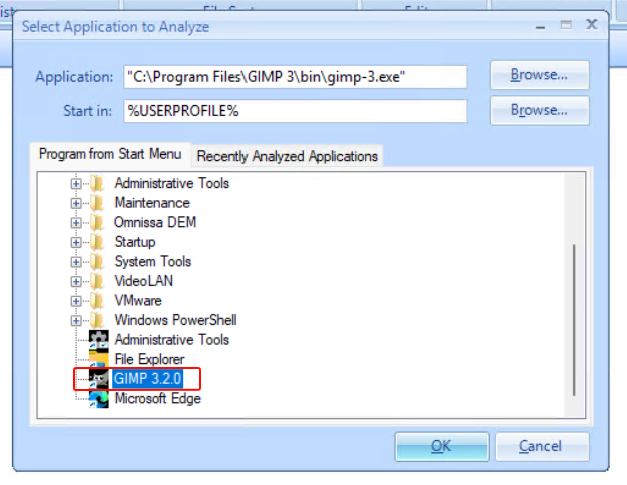Image resolution: width=627 pixels, height=485 pixels.
Task: Click the tree list vertical scrollbar
Action: [x=574, y=320]
